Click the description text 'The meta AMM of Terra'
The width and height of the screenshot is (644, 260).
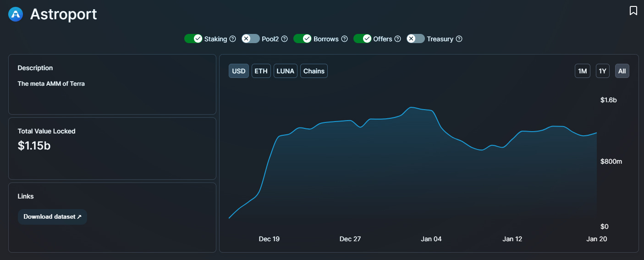pos(51,84)
